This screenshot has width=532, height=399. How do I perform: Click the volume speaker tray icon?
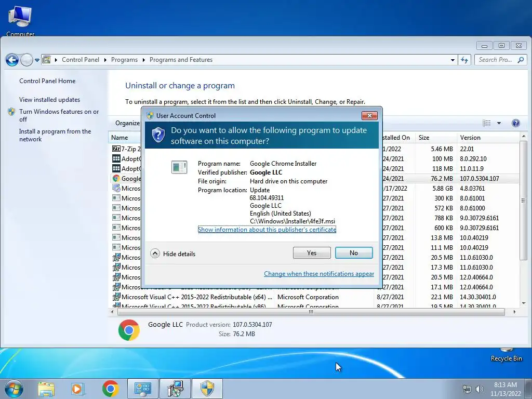tap(479, 389)
